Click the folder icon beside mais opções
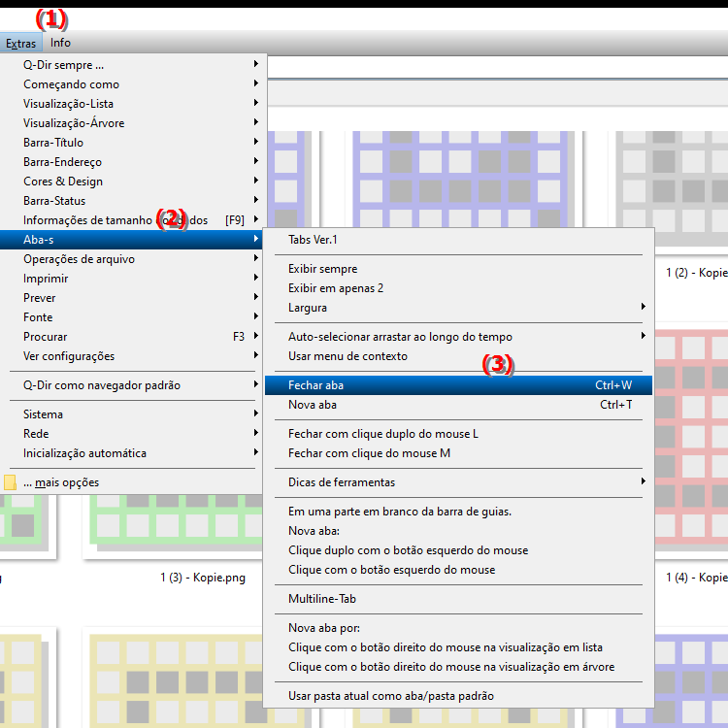 tap(10, 482)
